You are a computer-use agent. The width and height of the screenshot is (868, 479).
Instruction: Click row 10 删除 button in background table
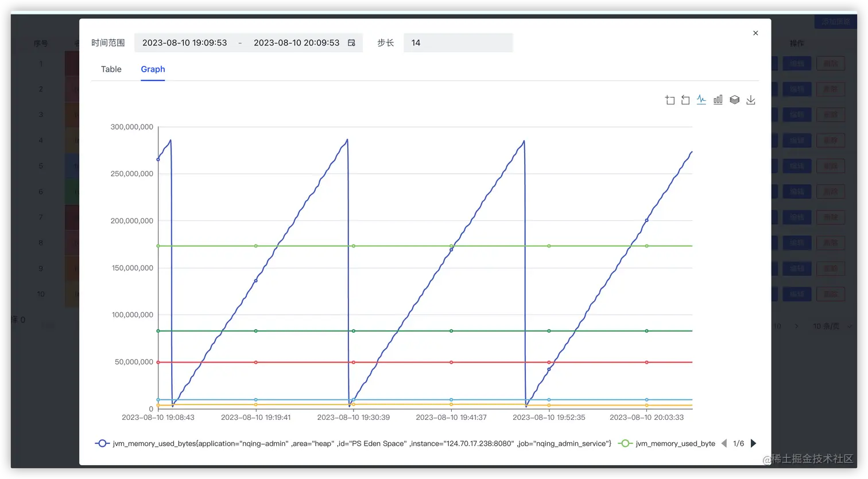tap(831, 294)
